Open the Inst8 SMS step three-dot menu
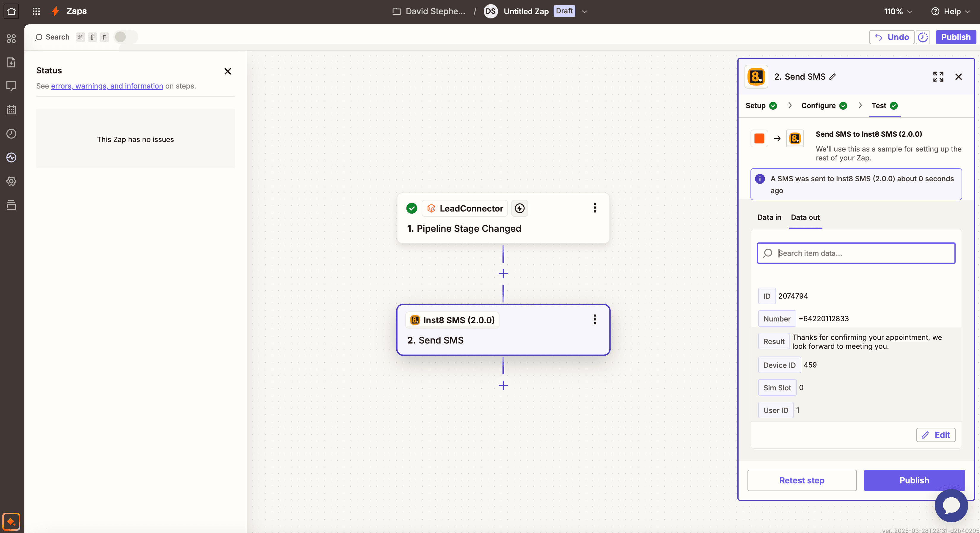Image resolution: width=980 pixels, height=533 pixels. [595, 320]
